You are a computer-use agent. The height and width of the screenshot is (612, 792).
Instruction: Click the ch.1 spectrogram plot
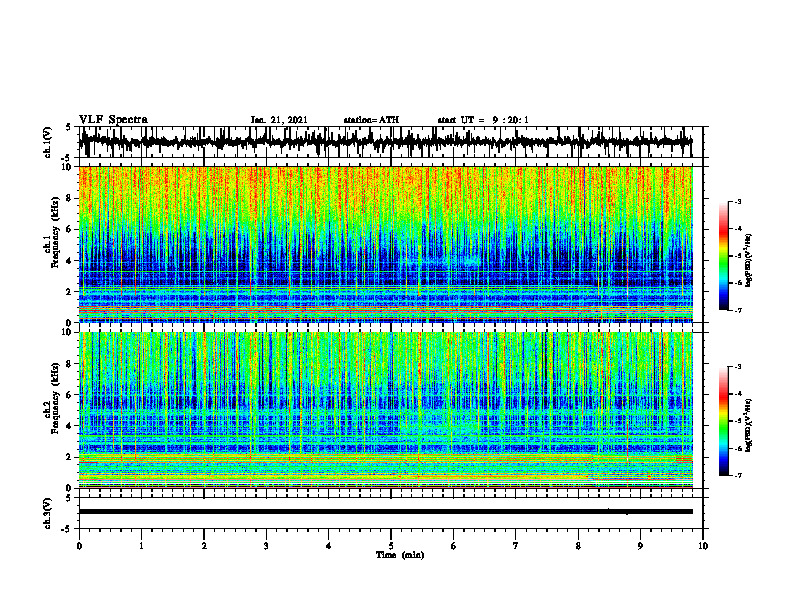point(386,244)
